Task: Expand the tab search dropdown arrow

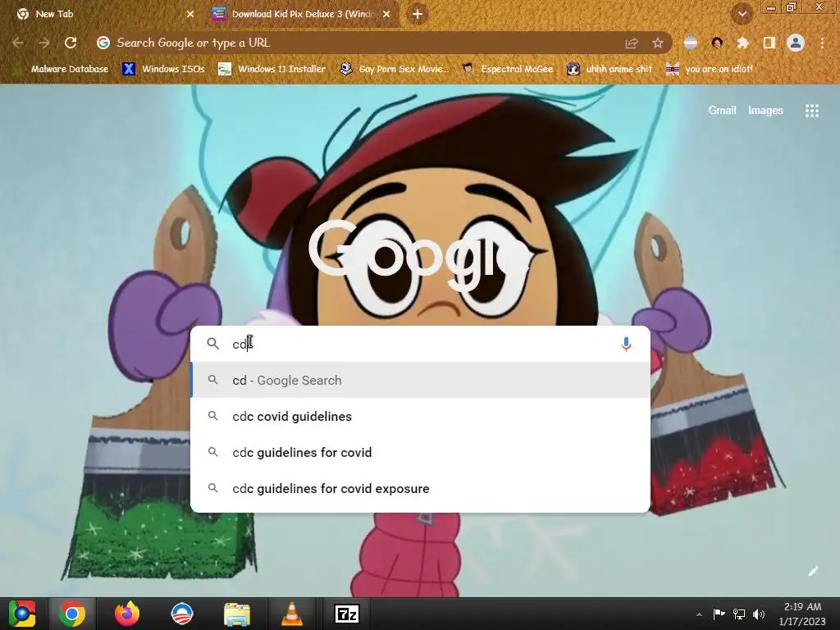Action: 742,14
